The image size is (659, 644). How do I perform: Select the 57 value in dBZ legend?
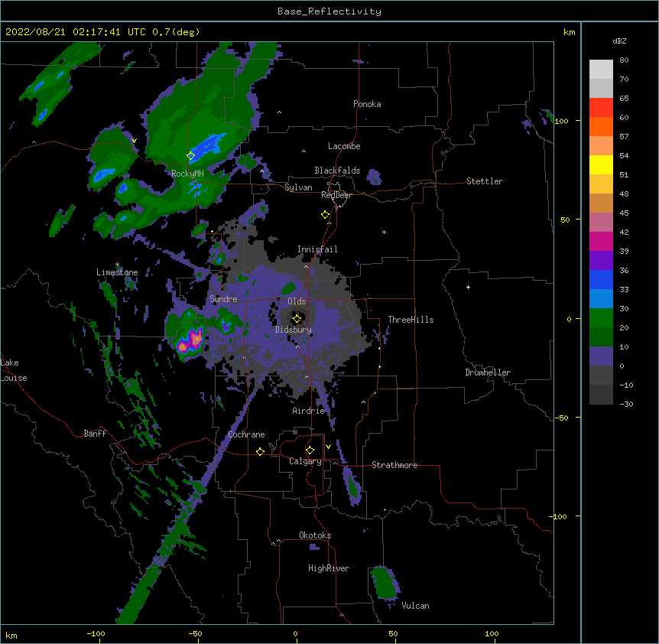(x=624, y=137)
